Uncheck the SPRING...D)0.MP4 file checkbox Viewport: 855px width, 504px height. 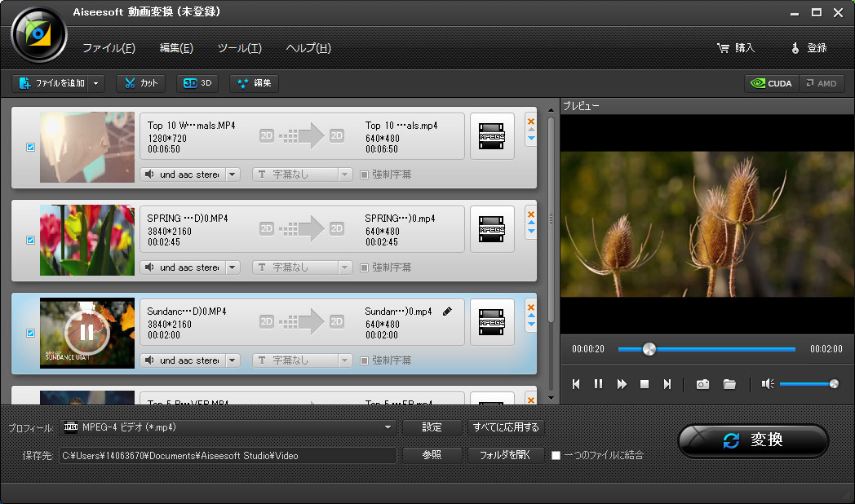click(30, 241)
